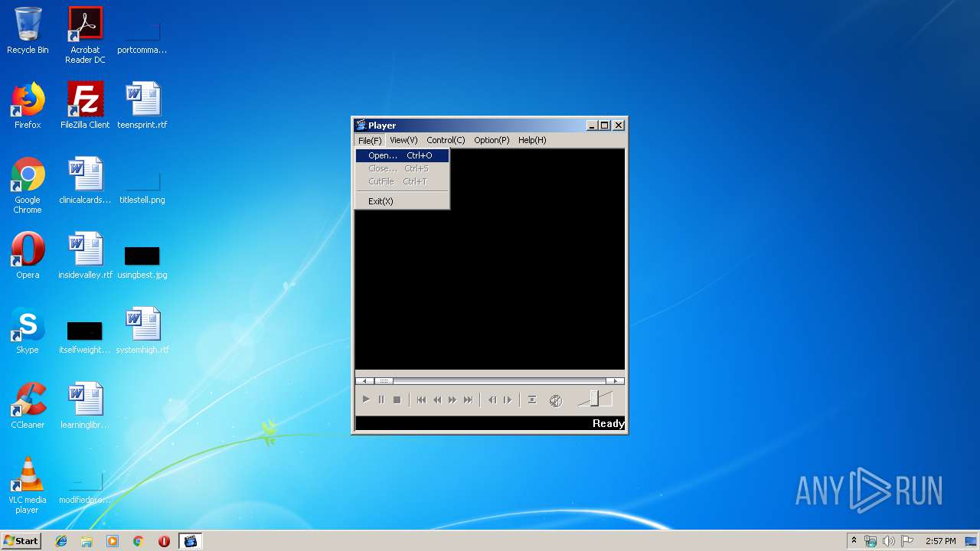Viewport: 980px width, 551px height.
Task: Click the full-screen icon in Player
Action: tap(532, 399)
